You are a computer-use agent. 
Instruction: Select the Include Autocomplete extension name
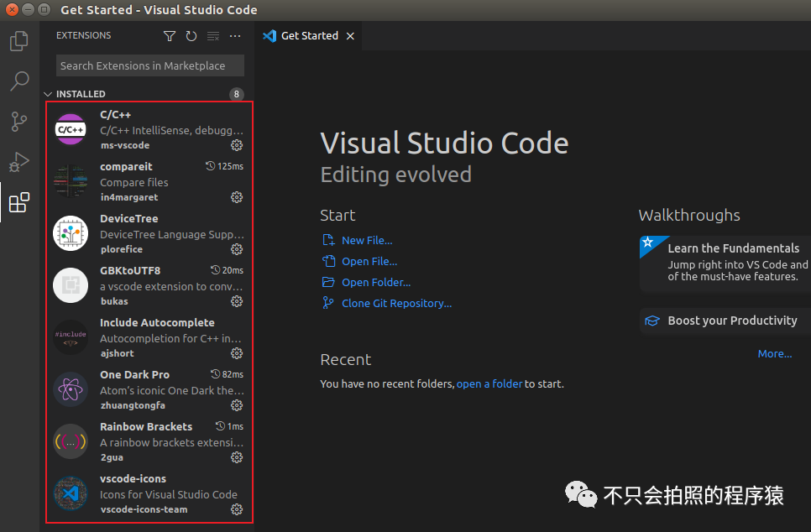pos(157,322)
